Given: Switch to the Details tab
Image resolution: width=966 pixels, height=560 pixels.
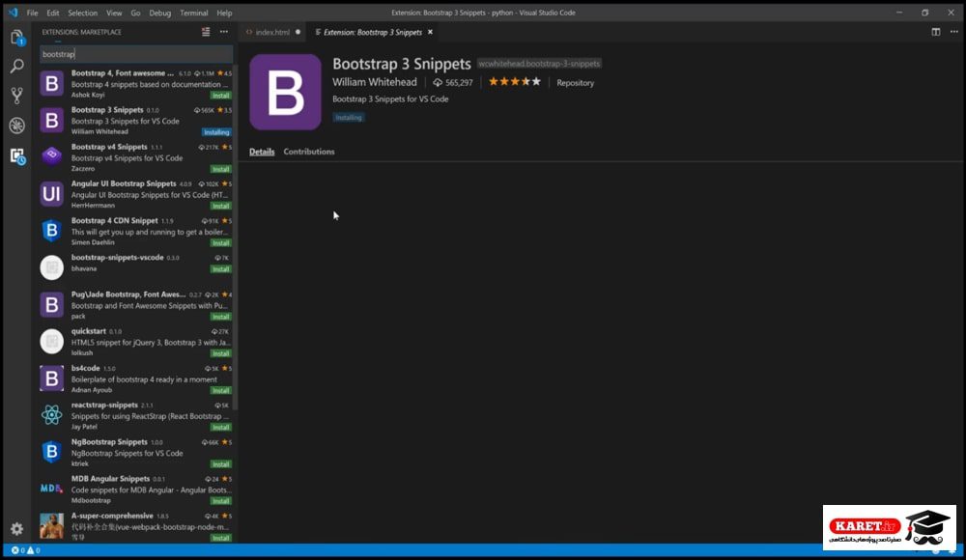Looking at the screenshot, I should click(x=262, y=152).
